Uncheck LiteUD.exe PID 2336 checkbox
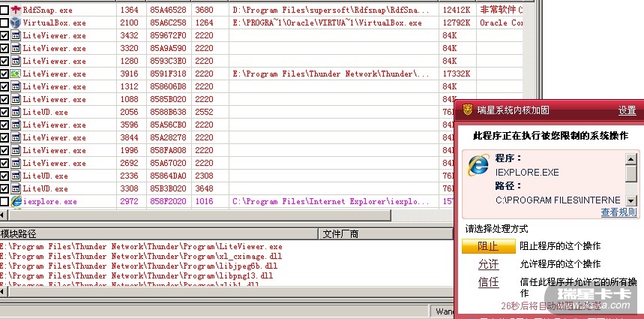 tap(4, 176)
